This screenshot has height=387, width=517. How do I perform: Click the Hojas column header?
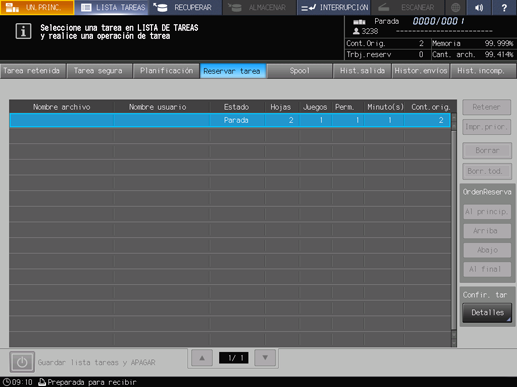(281, 107)
